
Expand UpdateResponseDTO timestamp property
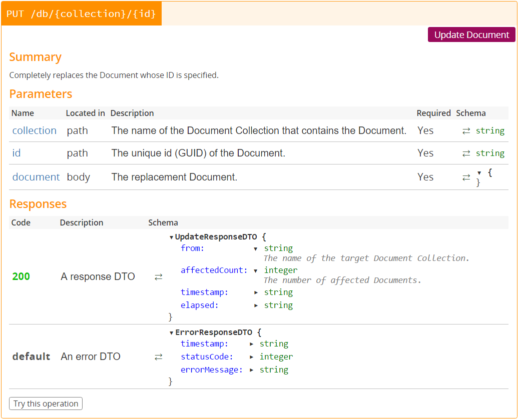pos(256,292)
